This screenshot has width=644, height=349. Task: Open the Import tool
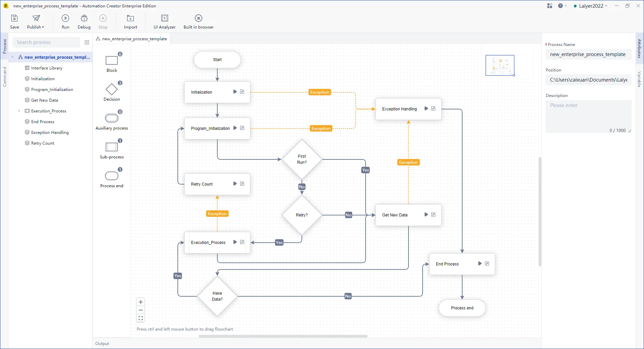pos(130,22)
